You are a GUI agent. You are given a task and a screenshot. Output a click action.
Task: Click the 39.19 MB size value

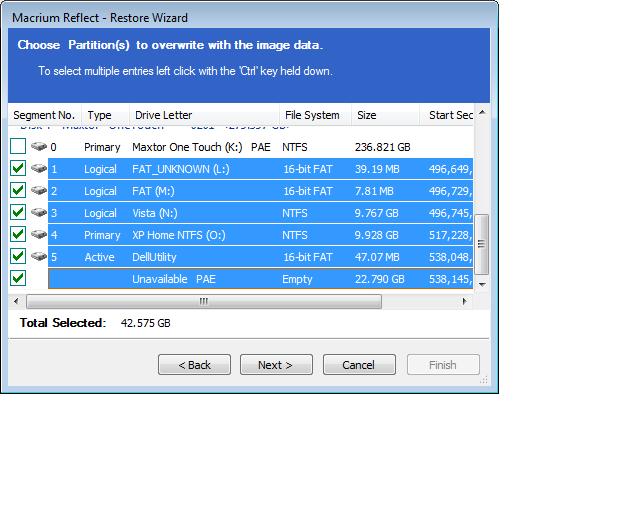pyautogui.click(x=377, y=169)
